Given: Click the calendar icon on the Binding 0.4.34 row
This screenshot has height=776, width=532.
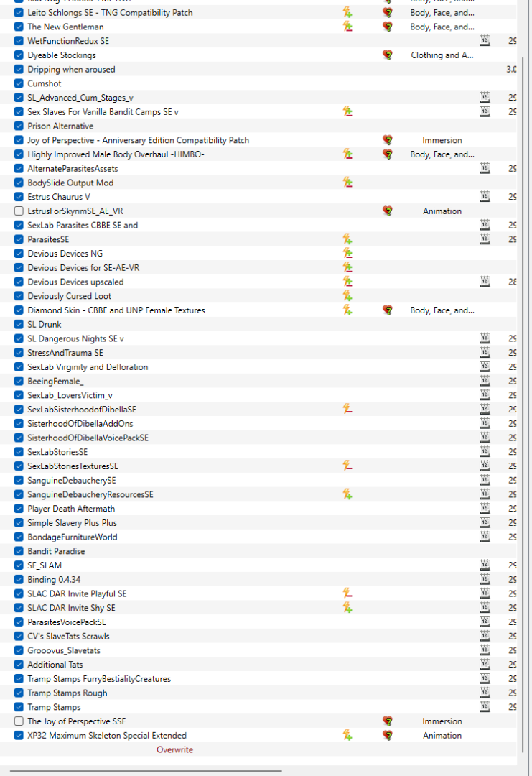Looking at the screenshot, I should pos(485,580).
